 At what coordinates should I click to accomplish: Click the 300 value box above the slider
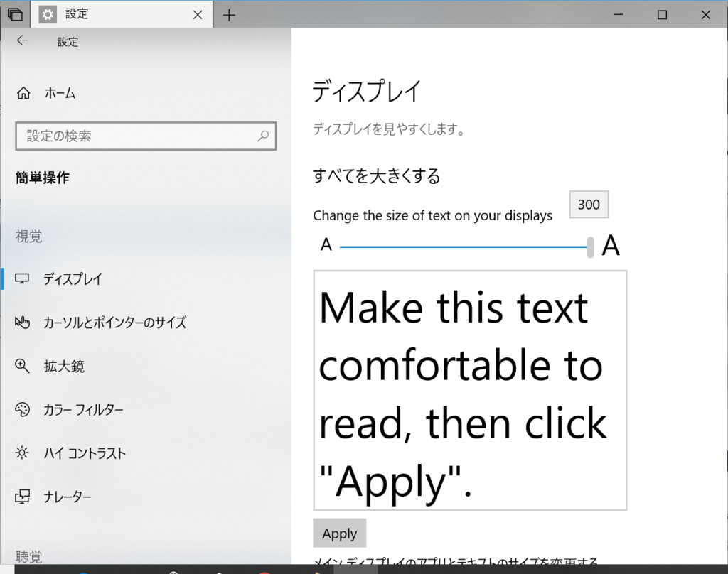pyautogui.click(x=589, y=205)
